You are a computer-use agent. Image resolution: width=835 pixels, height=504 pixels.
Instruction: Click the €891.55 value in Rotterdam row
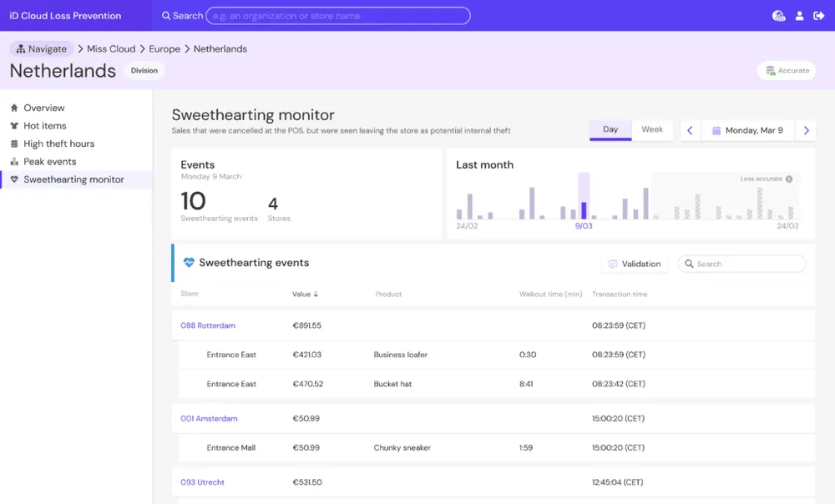[306, 325]
